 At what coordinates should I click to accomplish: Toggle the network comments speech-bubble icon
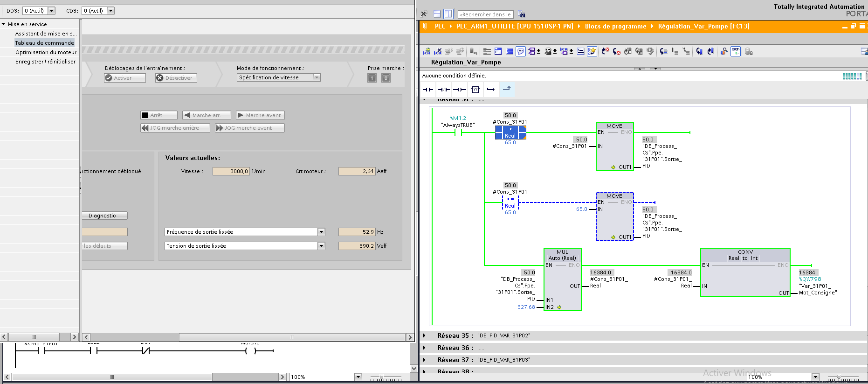[x=521, y=51]
